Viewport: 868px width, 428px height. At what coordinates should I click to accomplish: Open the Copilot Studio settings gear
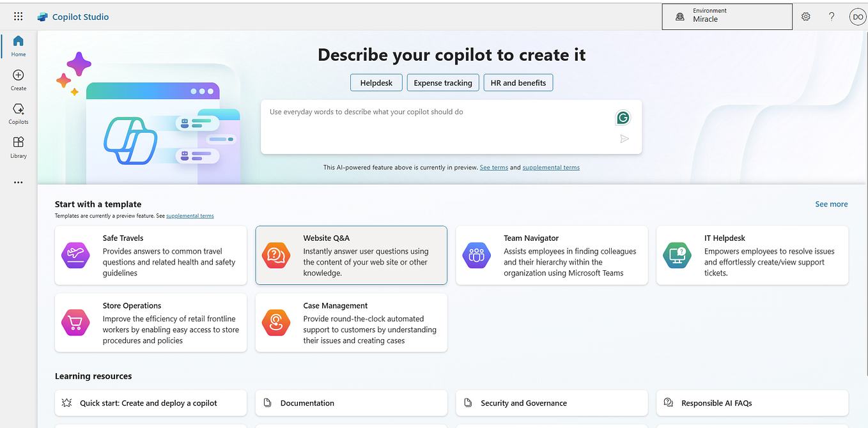pos(805,17)
